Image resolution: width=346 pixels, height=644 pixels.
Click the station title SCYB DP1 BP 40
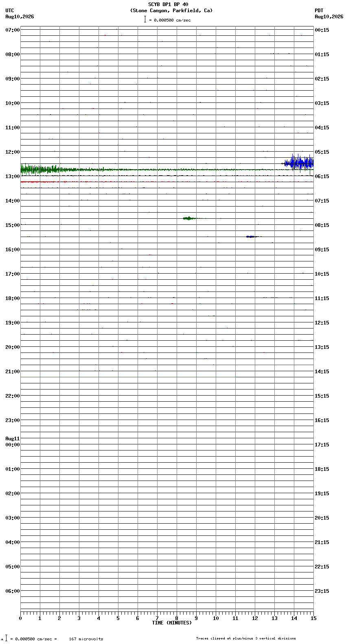(168, 4)
